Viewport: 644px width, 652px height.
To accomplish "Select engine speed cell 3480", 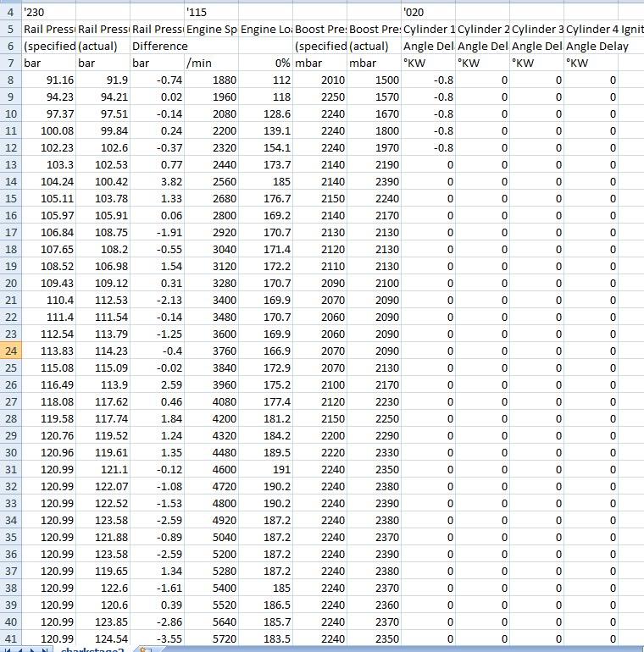I will [211, 318].
